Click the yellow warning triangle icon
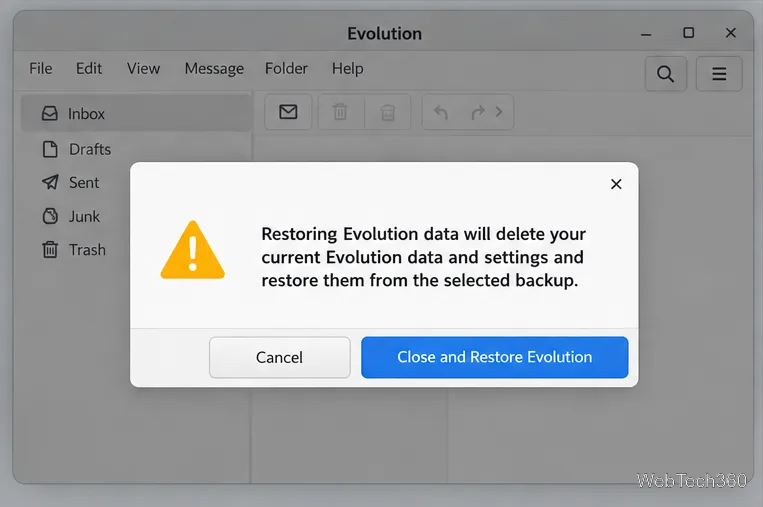This screenshot has width=763, height=507. (x=193, y=250)
